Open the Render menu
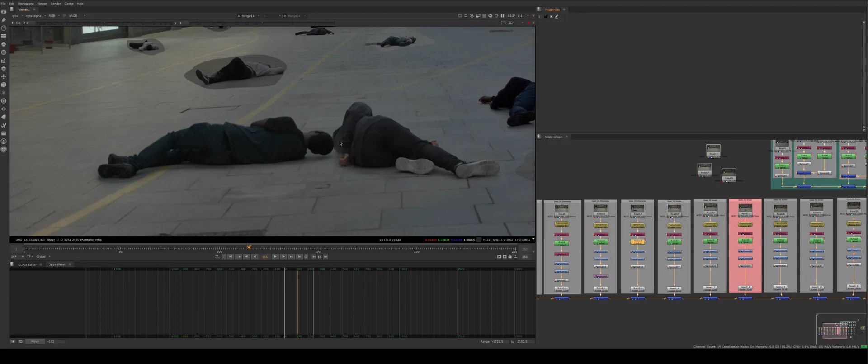The image size is (868, 364). tap(56, 4)
